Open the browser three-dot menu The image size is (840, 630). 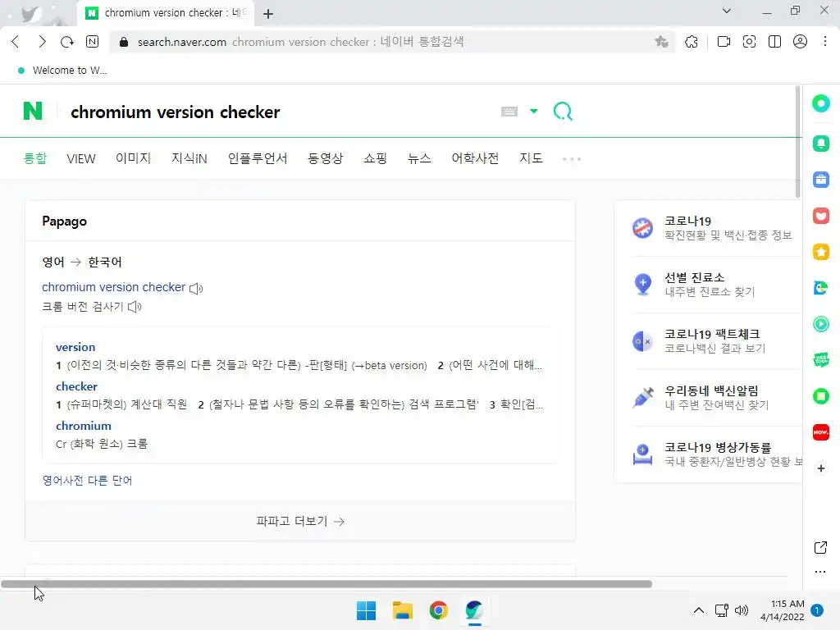825,42
